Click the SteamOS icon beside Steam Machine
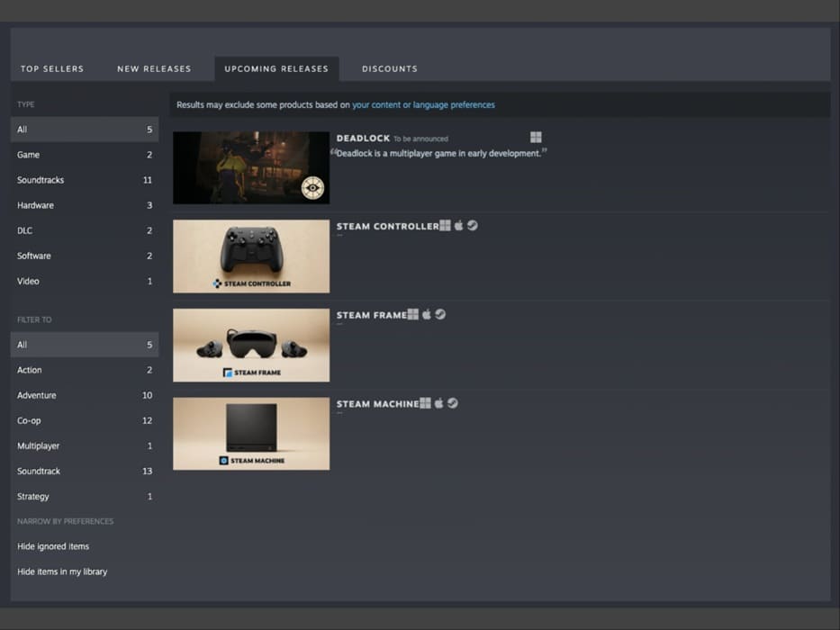 (x=453, y=403)
